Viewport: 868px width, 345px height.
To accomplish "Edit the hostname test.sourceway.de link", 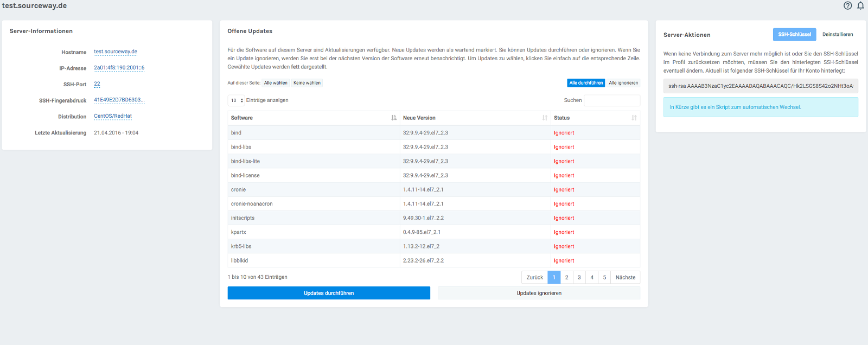I will (115, 52).
